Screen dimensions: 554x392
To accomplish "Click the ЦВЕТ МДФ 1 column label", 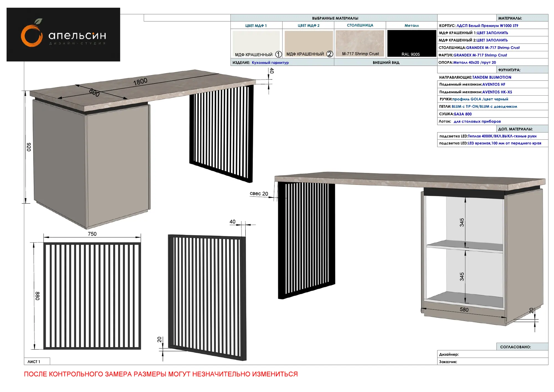I will point(256,25).
